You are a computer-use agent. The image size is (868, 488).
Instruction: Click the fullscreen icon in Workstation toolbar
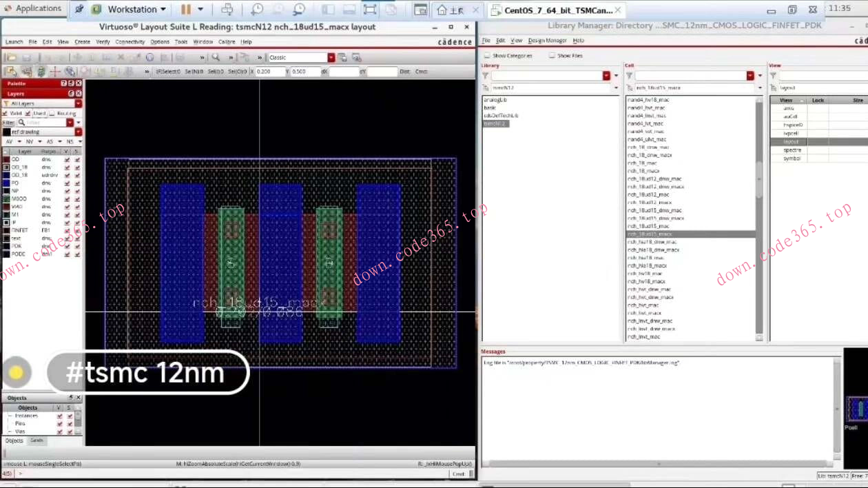[370, 10]
